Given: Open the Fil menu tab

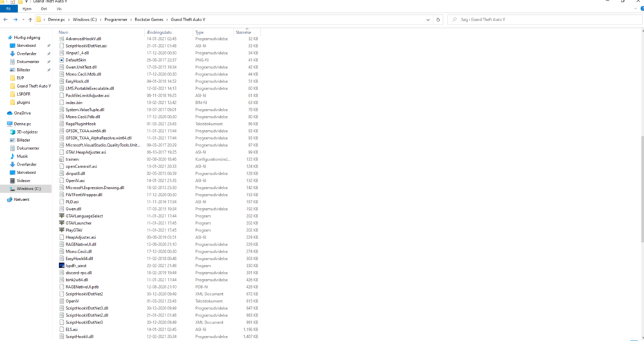Looking at the screenshot, I should click(x=8, y=8).
